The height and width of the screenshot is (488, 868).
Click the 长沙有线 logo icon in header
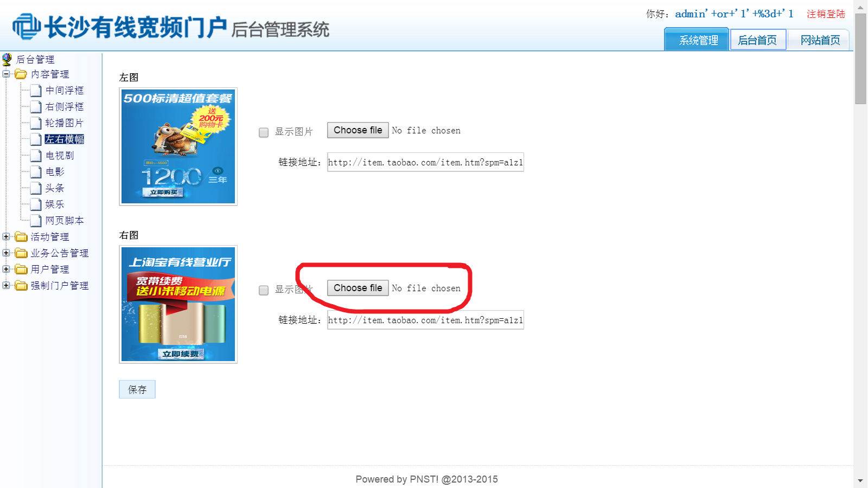click(x=27, y=27)
